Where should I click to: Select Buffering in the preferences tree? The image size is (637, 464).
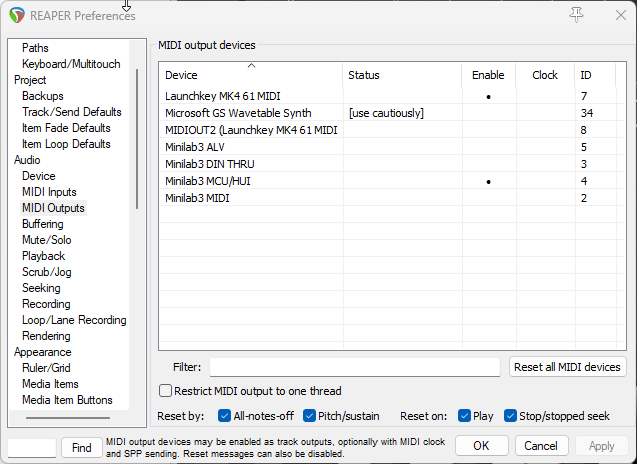42,224
